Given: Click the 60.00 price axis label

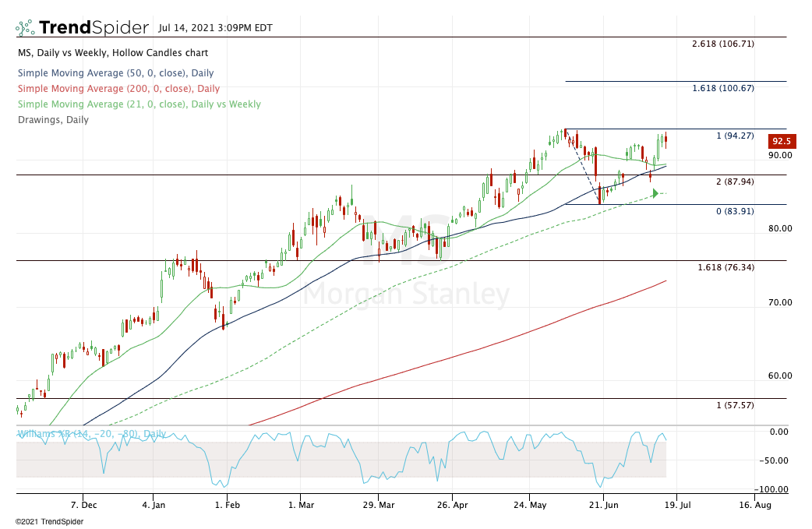Looking at the screenshot, I should pos(780,376).
